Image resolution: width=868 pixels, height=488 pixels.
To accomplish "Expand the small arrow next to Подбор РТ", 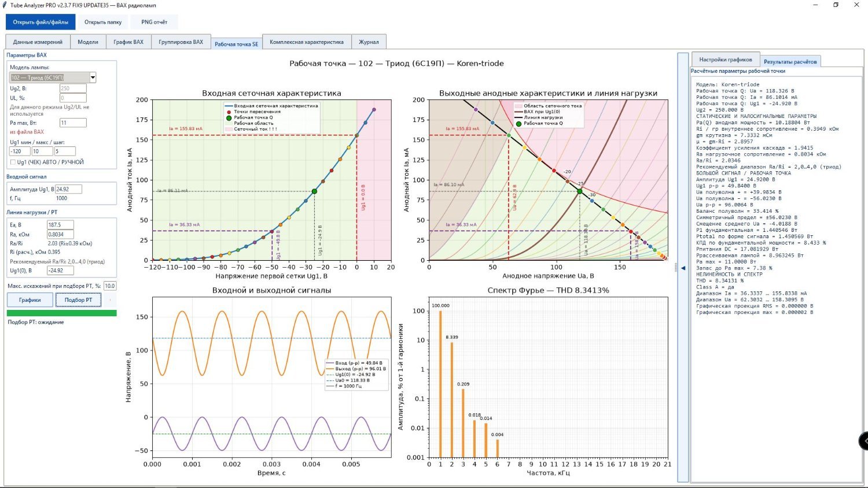I will coord(110,300).
